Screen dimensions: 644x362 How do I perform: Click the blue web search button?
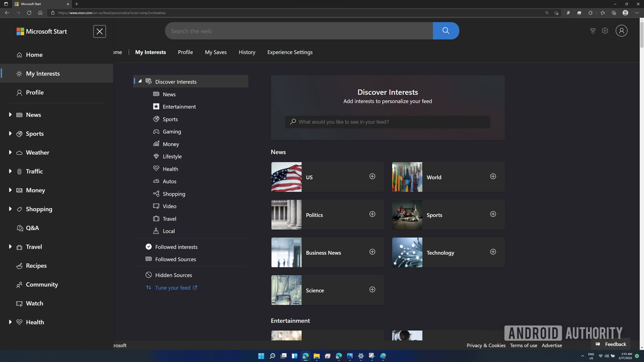(x=445, y=31)
